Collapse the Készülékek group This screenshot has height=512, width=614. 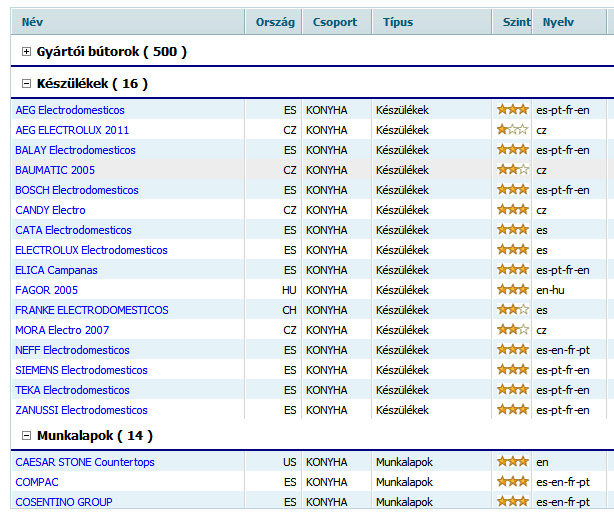26,83
